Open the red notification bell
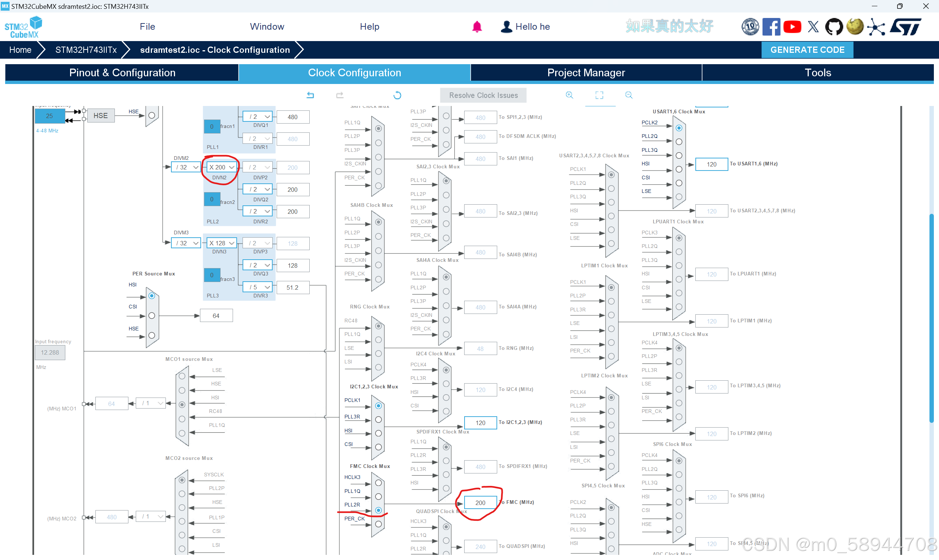The width and height of the screenshot is (939, 560). (477, 27)
